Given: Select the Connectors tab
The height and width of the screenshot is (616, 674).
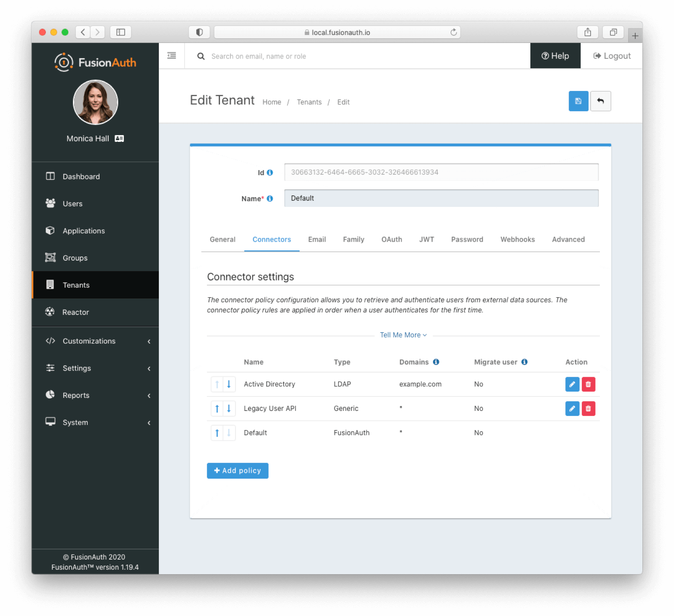Looking at the screenshot, I should click(x=272, y=240).
